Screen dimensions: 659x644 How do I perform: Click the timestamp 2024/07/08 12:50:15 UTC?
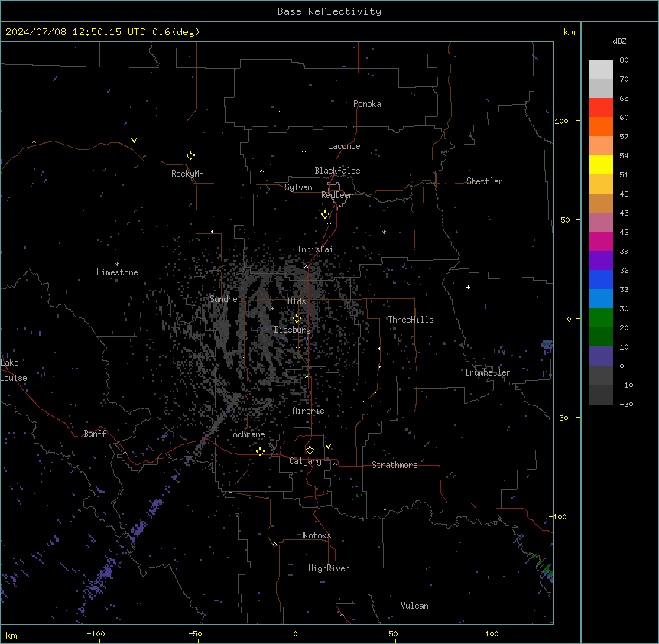76,32
